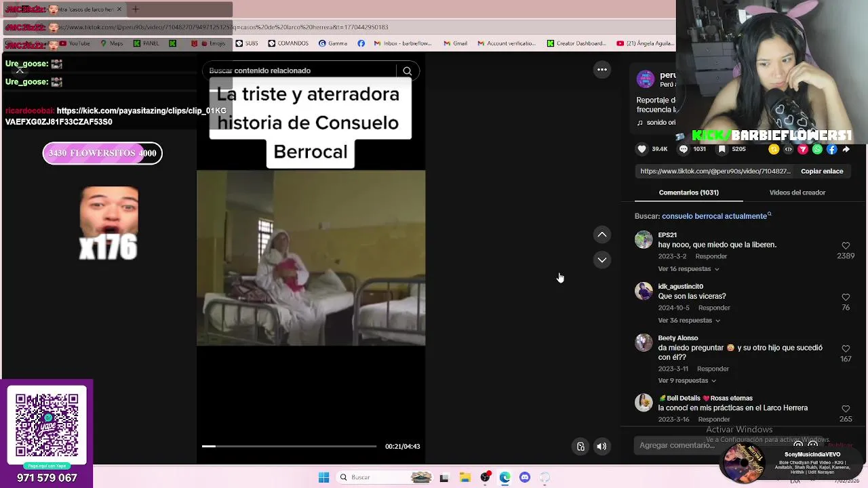Open the Maps bookmark
The height and width of the screenshot is (488, 868).
(x=111, y=43)
